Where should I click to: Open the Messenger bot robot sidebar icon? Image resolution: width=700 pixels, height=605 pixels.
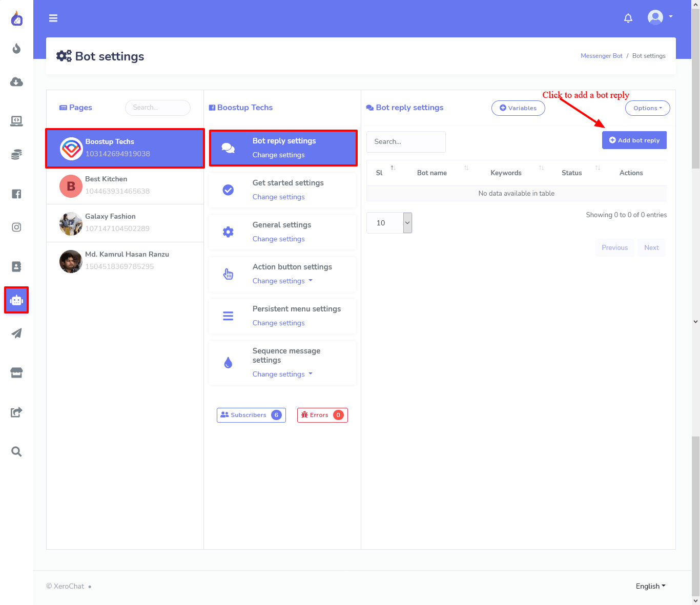point(16,300)
